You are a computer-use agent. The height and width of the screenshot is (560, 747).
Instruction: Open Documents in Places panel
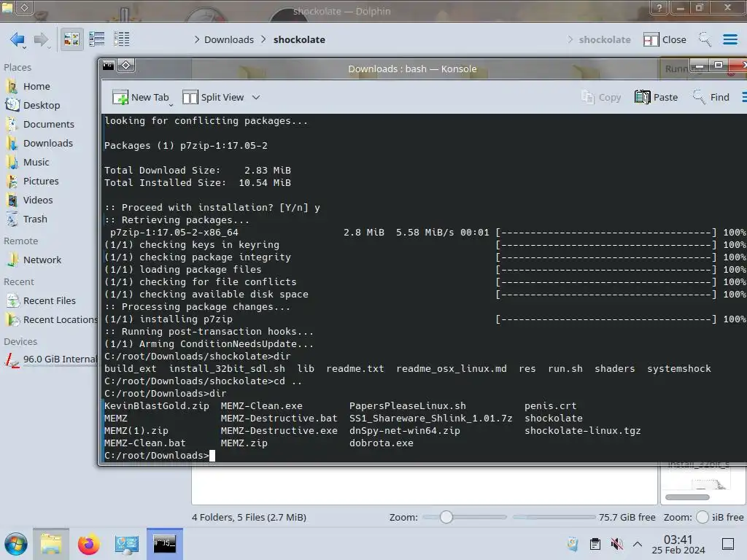coord(47,124)
